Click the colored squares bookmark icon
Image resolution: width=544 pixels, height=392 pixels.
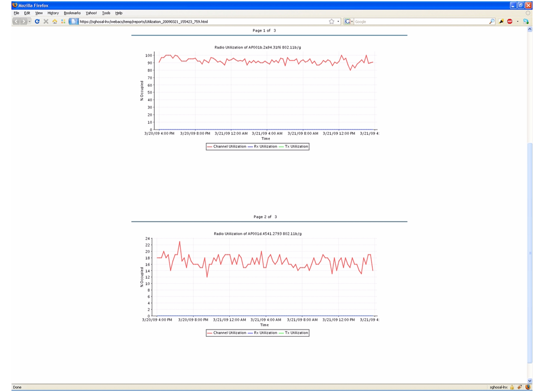coord(63,22)
